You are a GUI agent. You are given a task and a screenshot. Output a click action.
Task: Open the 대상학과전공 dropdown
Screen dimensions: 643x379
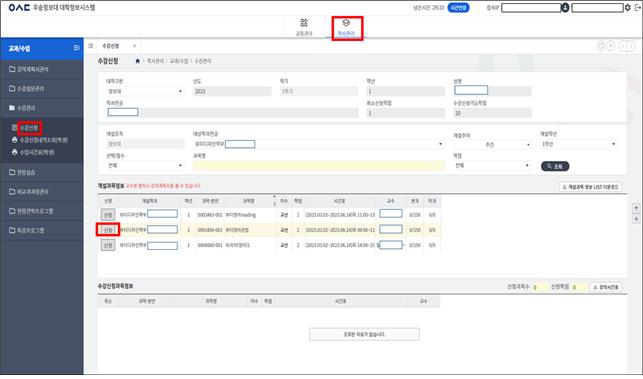(318, 144)
